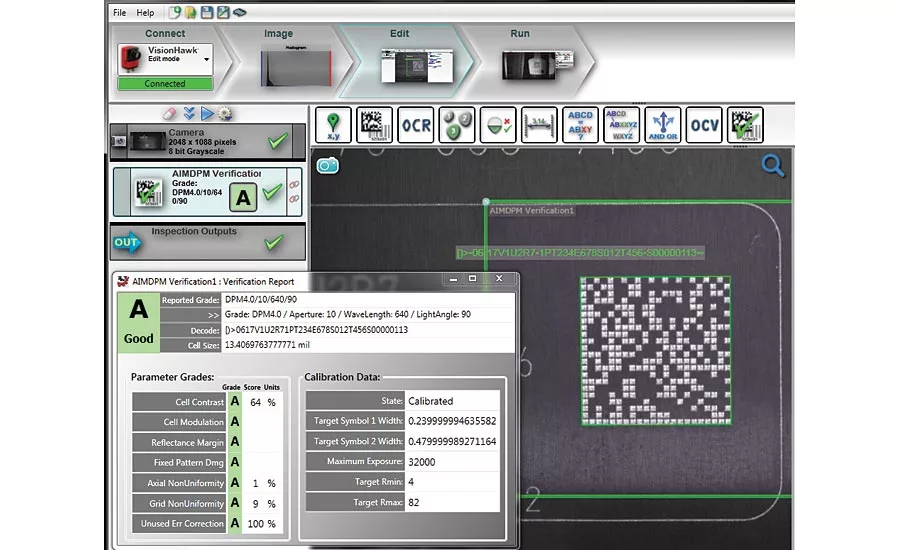Click the A grade badge in AIMDPM step
Image resolution: width=900 pixels, height=550 pixels.
[x=243, y=197]
